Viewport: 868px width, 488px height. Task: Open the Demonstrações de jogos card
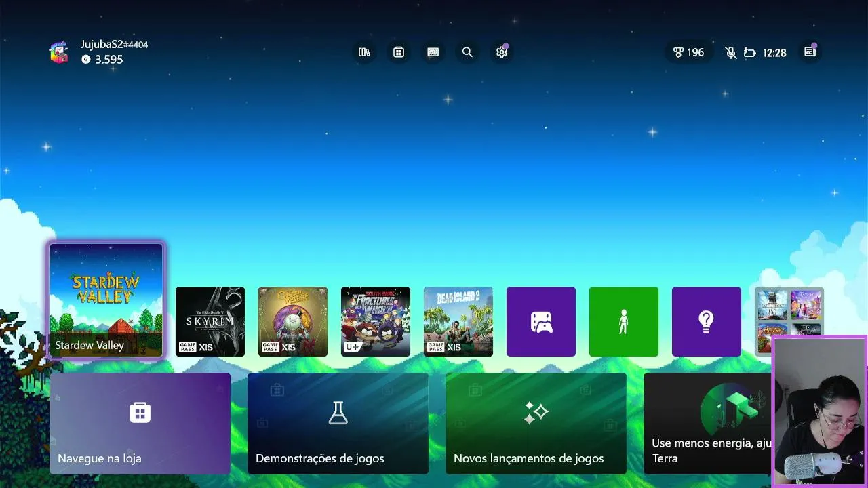pyautogui.click(x=338, y=424)
